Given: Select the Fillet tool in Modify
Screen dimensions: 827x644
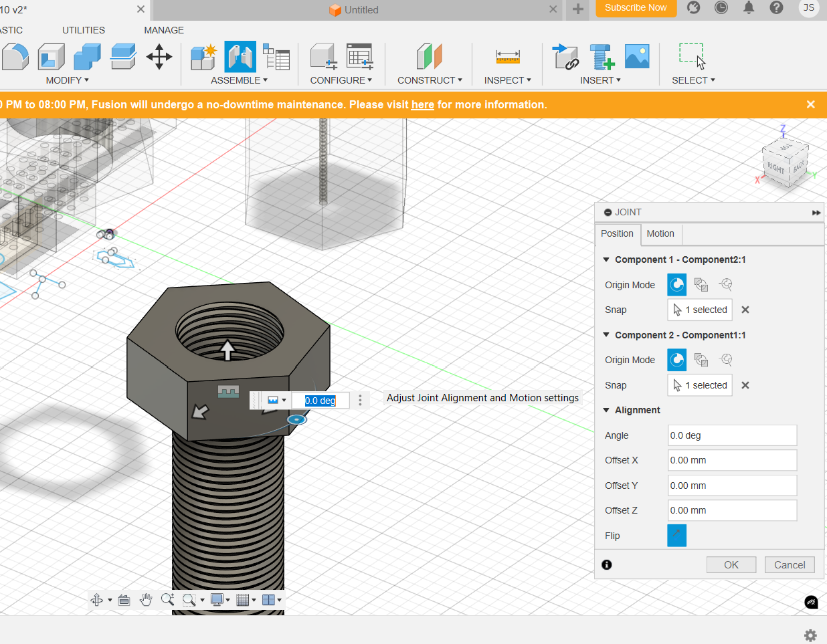Looking at the screenshot, I should click(x=14, y=57).
